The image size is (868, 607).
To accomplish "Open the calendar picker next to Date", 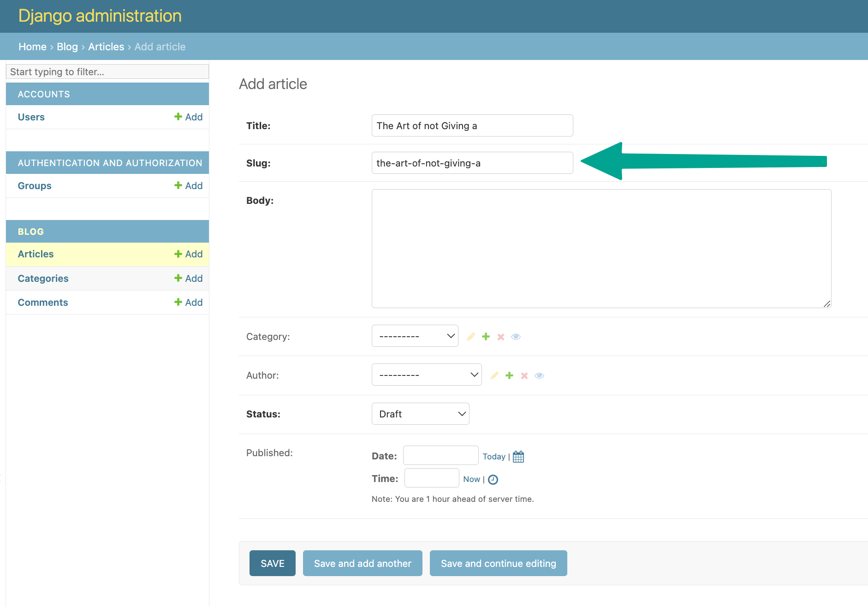I will click(518, 456).
